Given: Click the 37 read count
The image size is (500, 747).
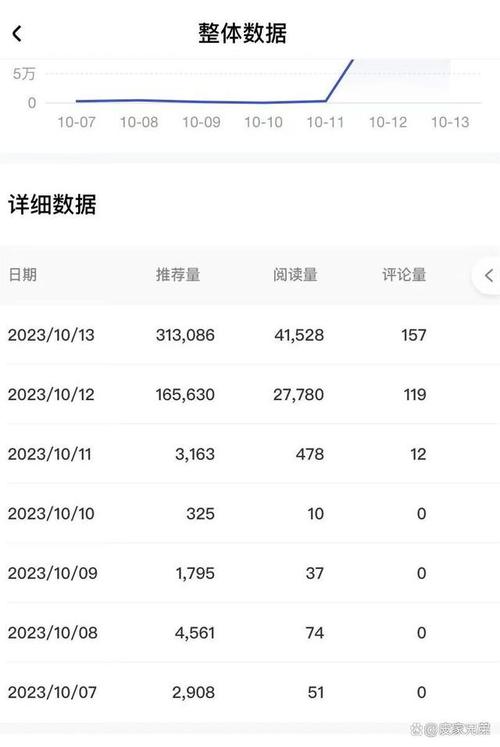Looking at the screenshot, I should pyautogui.click(x=315, y=573).
